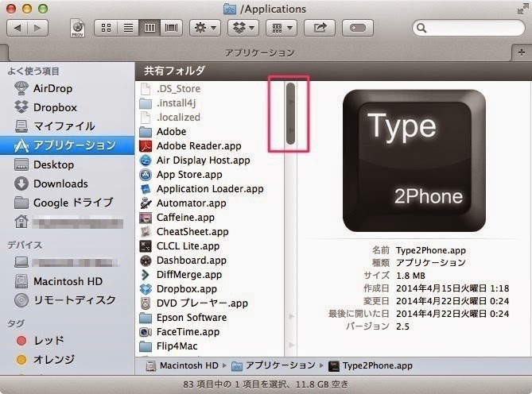Select アプリケーション in the sidebar
532x394 pixels.
point(67,145)
